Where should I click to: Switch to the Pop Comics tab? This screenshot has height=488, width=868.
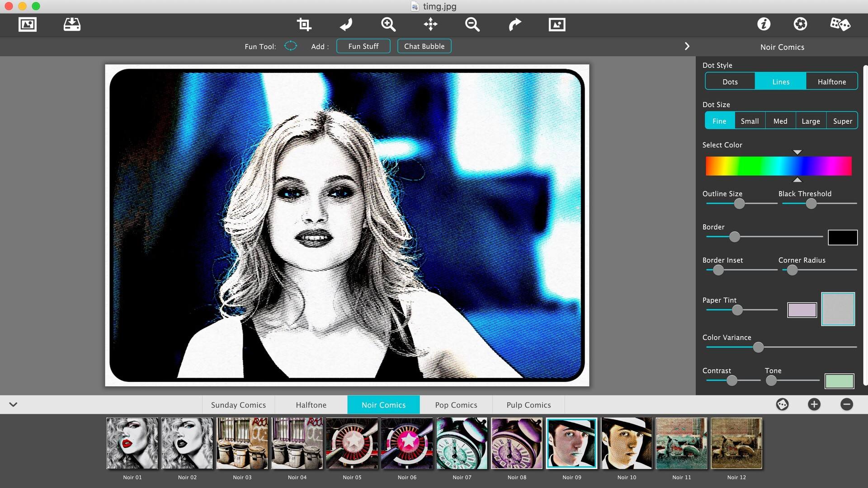coord(456,404)
